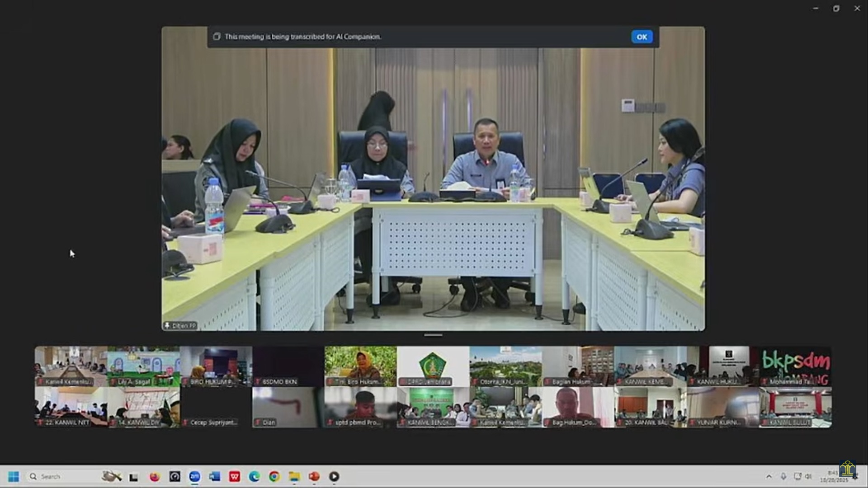
Task: Open PowerPoint from the taskbar
Action: (314, 476)
